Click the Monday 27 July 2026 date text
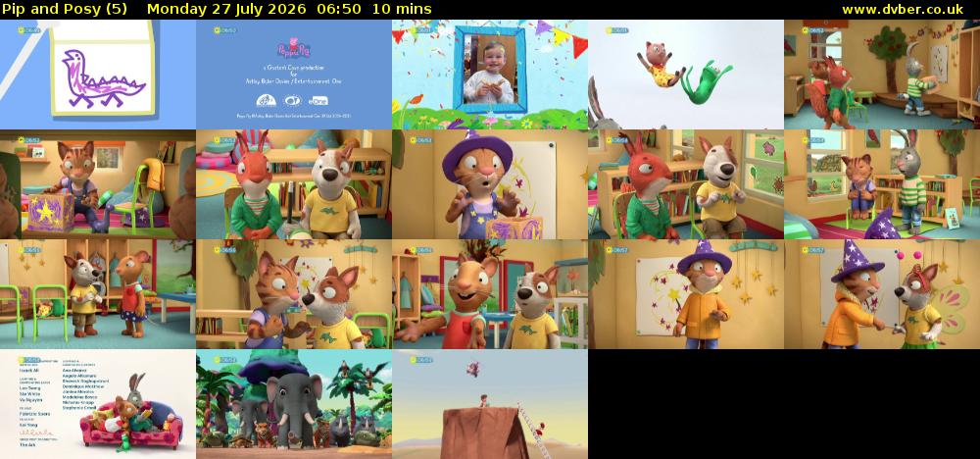Image resolution: width=980 pixels, height=459 pixels. (226, 10)
